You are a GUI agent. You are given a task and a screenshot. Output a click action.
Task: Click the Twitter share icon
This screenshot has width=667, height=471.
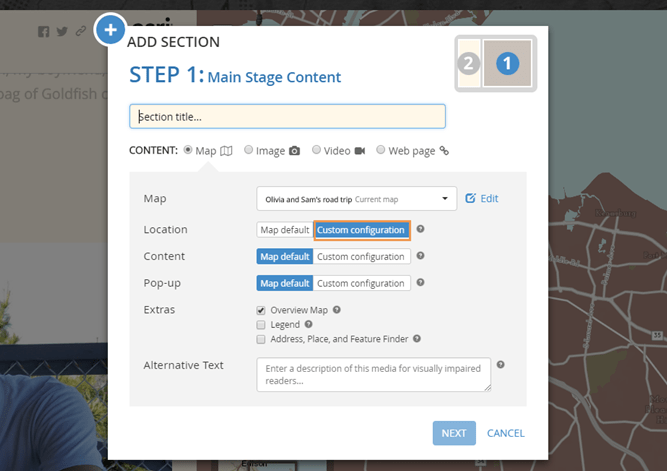pyautogui.click(x=62, y=31)
